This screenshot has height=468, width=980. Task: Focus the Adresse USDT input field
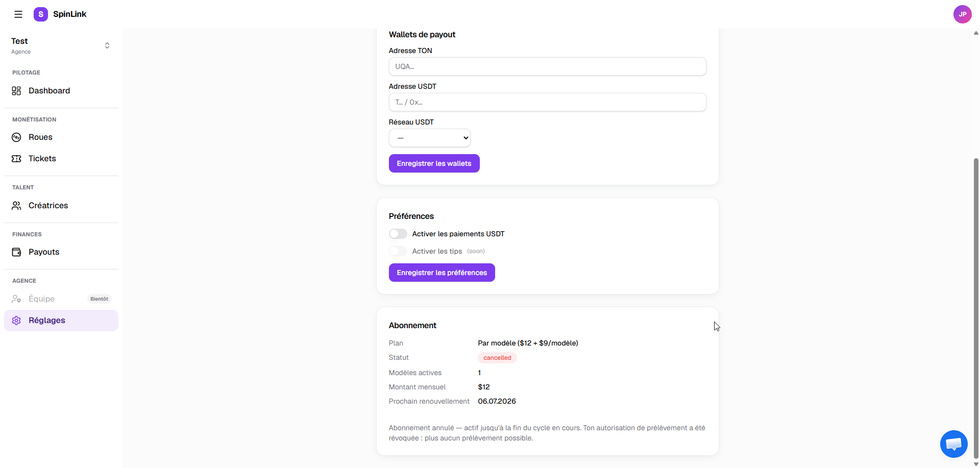(x=547, y=102)
